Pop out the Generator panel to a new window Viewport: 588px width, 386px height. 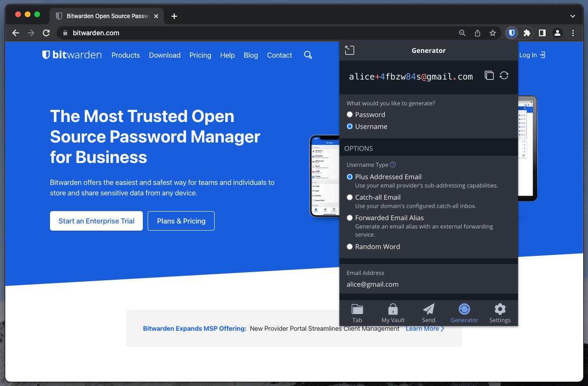click(349, 50)
